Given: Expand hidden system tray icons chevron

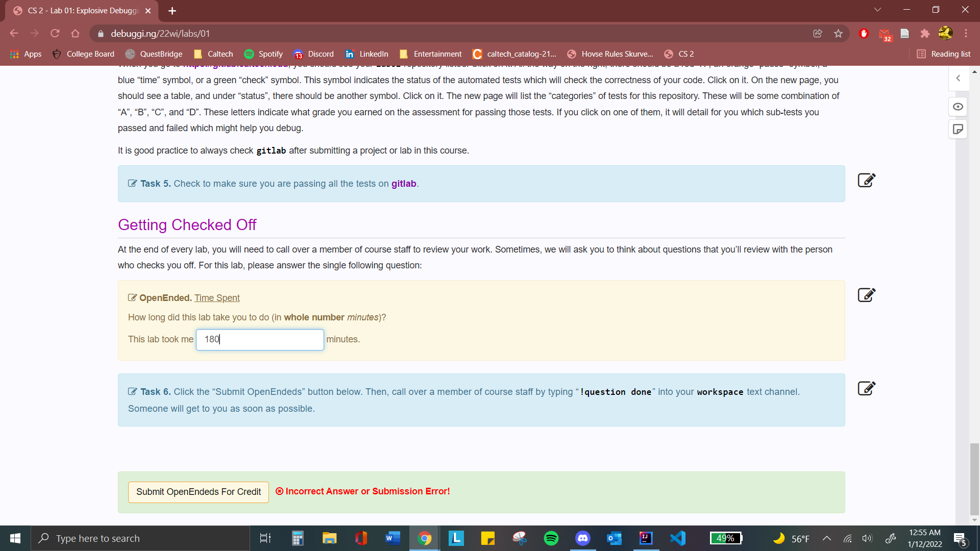Looking at the screenshot, I should coord(827,539).
